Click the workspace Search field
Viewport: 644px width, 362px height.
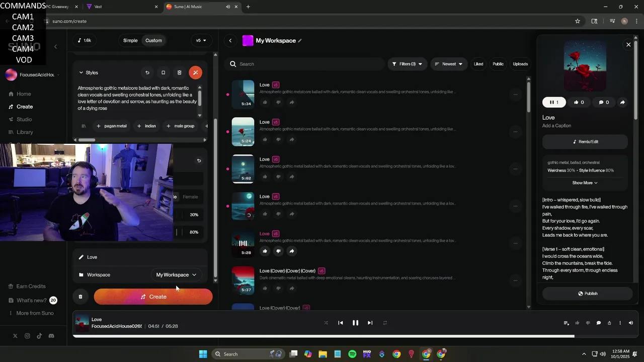pos(304,64)
